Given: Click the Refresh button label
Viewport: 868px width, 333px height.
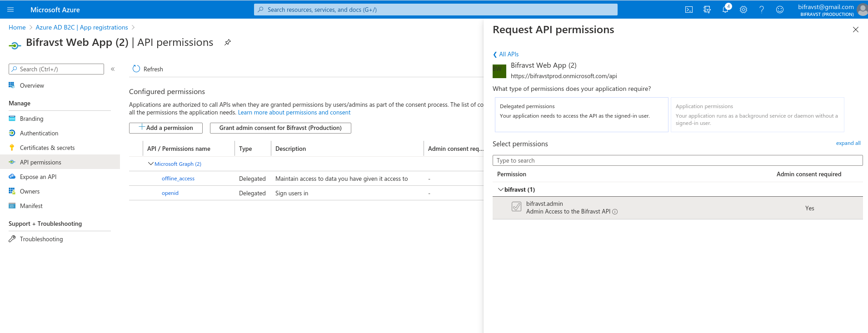Looking at the screenshot, I should point(153,69).
